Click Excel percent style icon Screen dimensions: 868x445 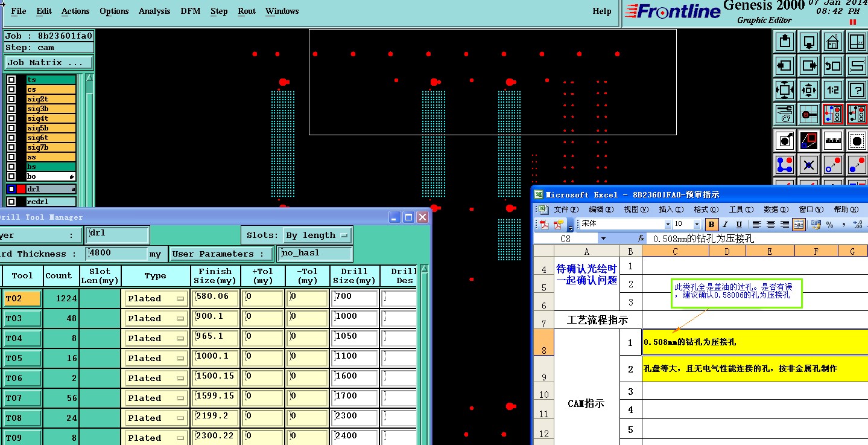click(829, 224)
